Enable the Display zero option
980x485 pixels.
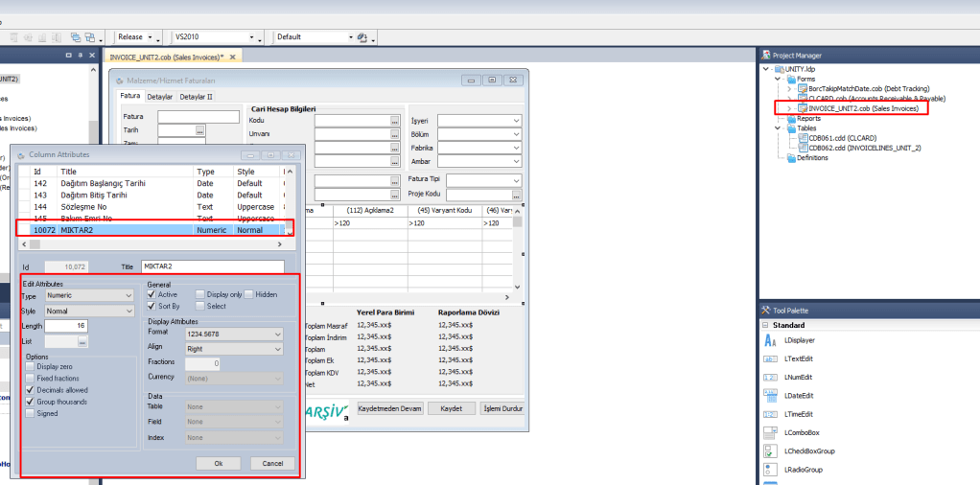31,367
